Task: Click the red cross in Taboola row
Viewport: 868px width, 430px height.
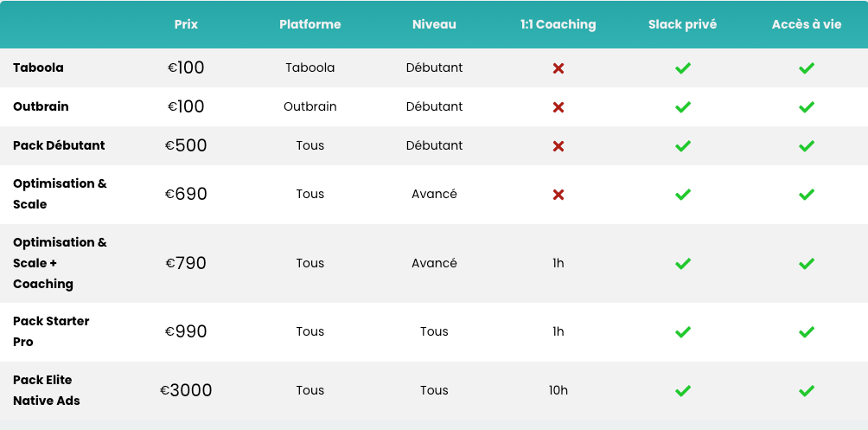Action: 558,68
